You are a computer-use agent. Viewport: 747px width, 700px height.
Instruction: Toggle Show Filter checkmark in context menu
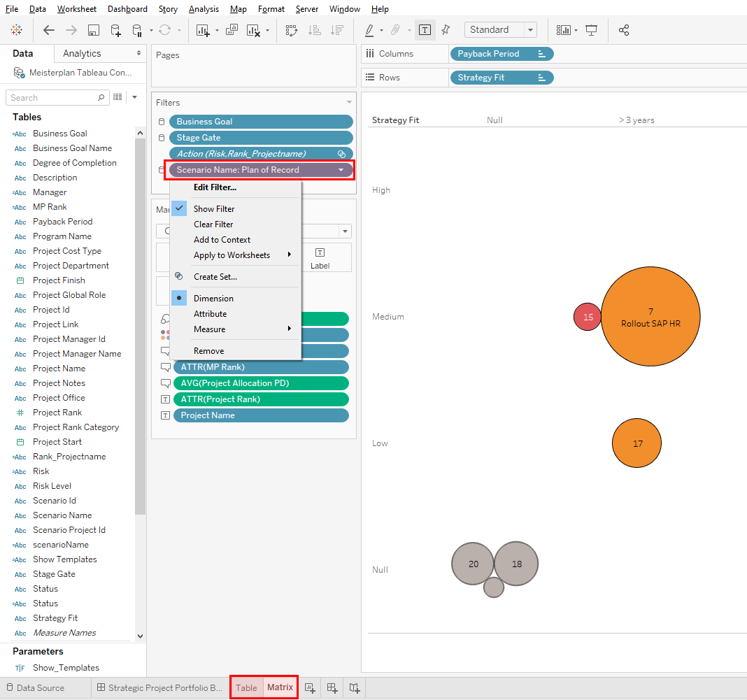point(180,208)
